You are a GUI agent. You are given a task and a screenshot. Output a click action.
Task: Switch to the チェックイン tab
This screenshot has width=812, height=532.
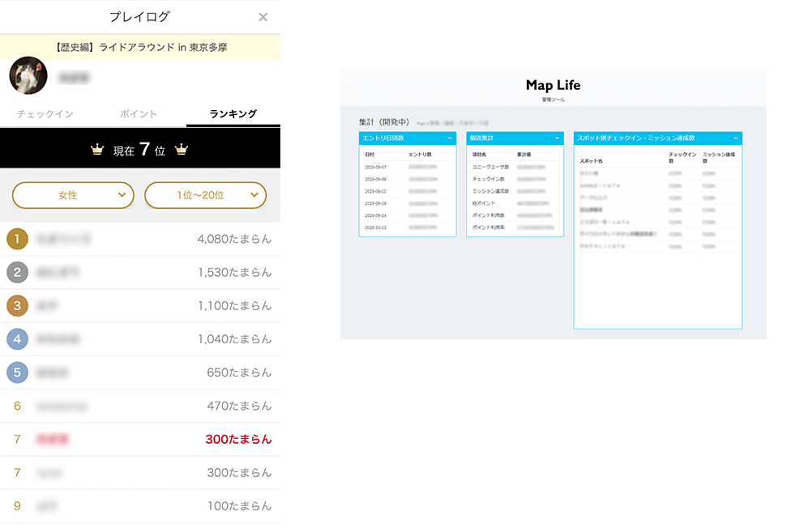tap(45, 114)
